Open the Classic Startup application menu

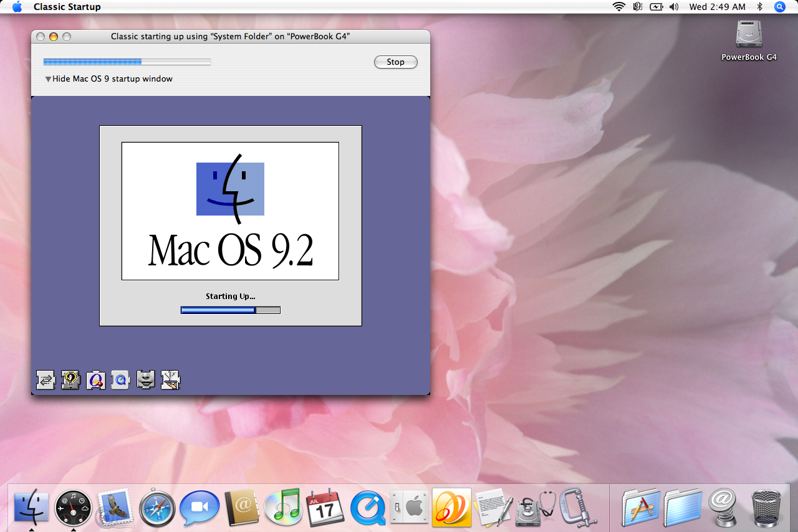[67, 7]
